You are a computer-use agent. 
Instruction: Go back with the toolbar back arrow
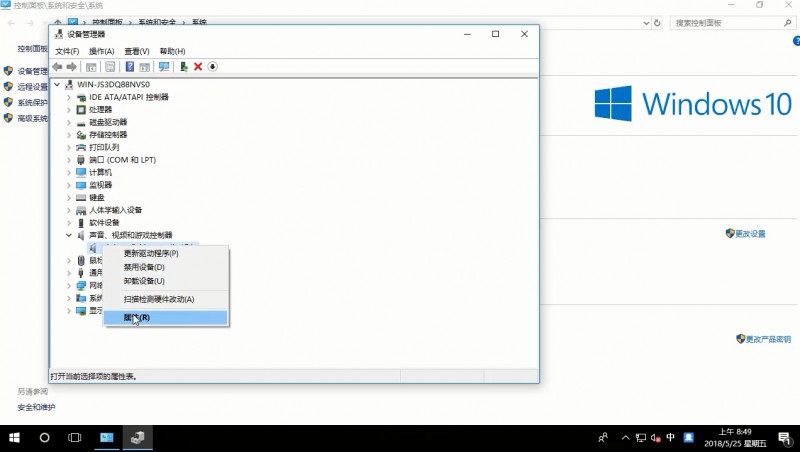(x=57, y=67)
